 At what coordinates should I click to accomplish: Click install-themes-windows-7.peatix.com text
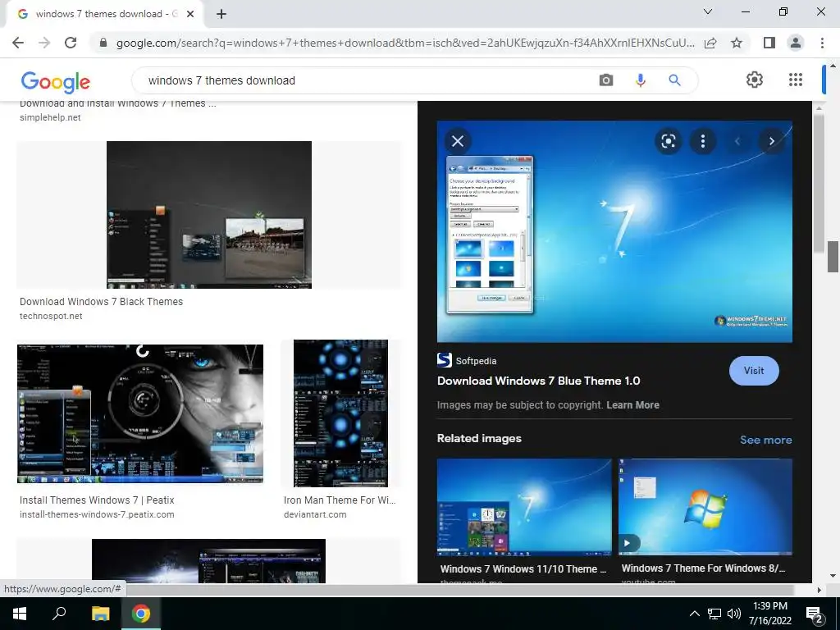(x=97, y=514)
